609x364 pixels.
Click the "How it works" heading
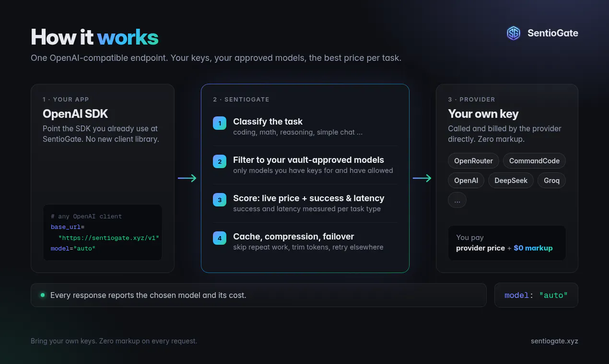pos(94,37)
